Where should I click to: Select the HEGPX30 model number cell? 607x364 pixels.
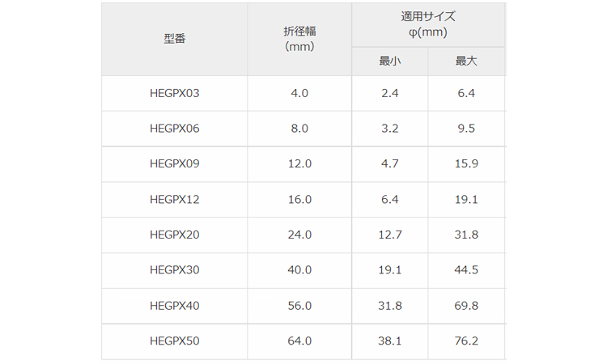tap(174, 270)
